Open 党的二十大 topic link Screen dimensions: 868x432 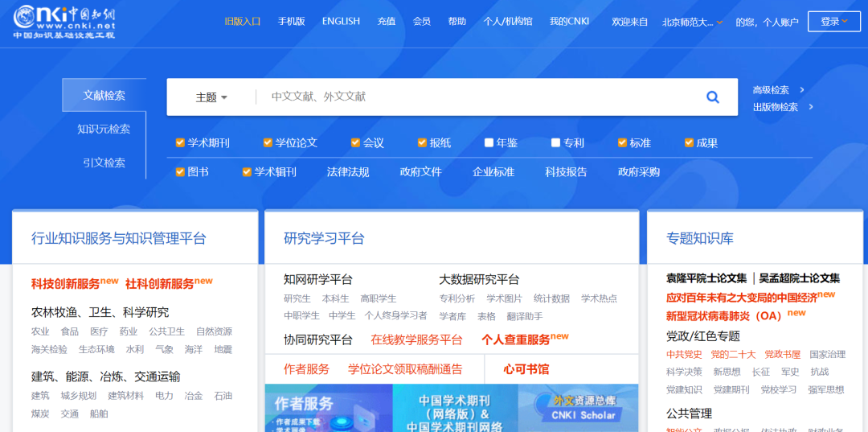coord(733,355)
